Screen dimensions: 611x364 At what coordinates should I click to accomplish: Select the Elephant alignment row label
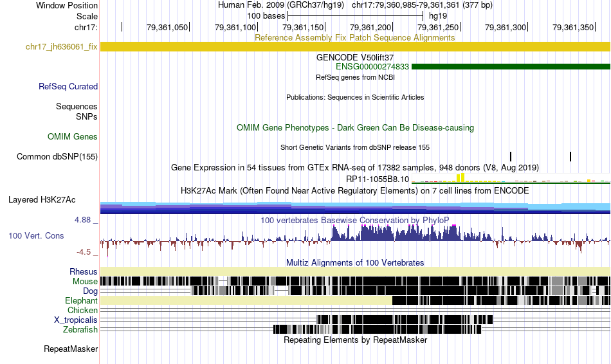(x=81, y=300)
